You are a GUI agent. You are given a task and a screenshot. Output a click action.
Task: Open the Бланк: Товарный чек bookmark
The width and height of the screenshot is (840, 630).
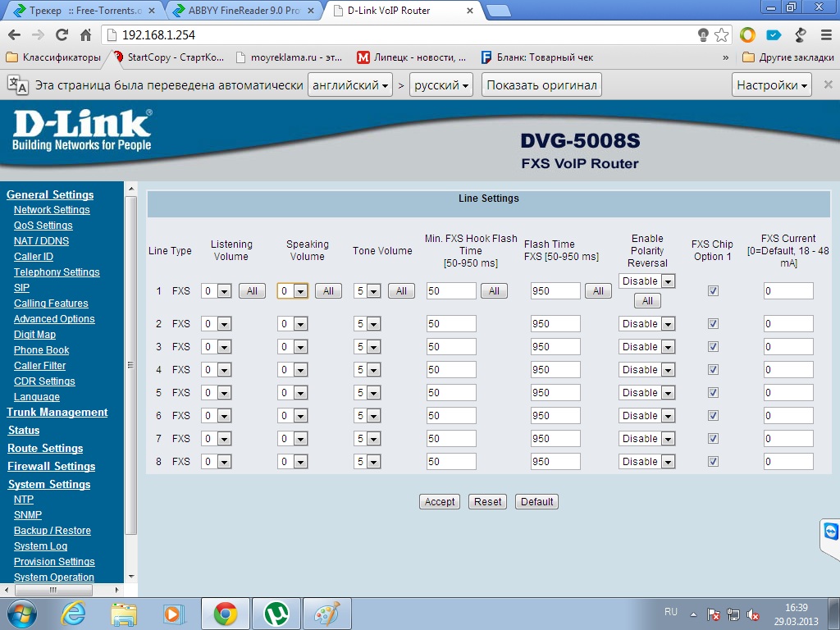pyautogui.click(x=537, y=57)
